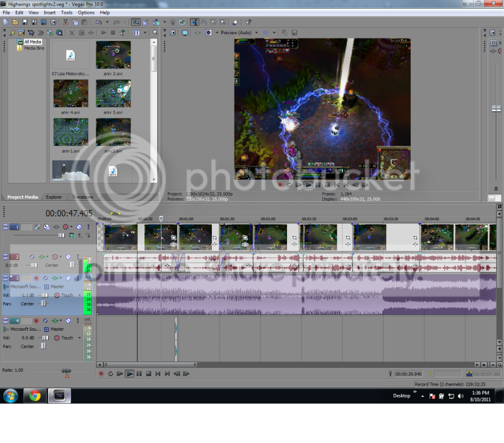Open track 3 Touch automation dropdown
504x443 pixels.
pyautogui.click(x=79, y=295)
